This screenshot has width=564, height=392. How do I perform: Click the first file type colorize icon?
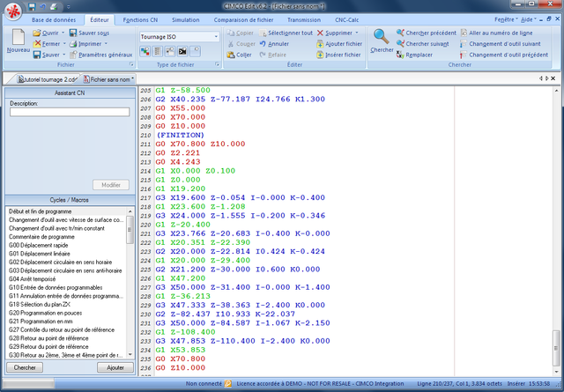145,51
